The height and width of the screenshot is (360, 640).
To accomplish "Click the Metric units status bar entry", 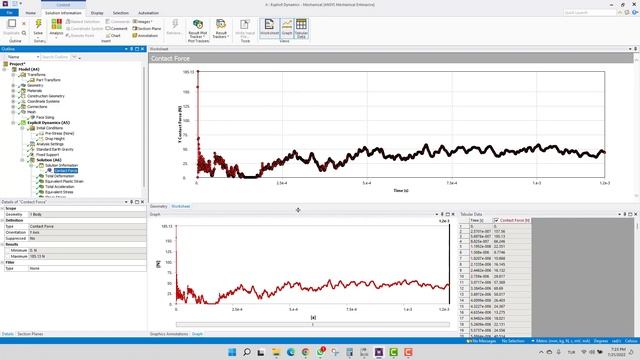I will pyautogui.click(x=561, y=341).
